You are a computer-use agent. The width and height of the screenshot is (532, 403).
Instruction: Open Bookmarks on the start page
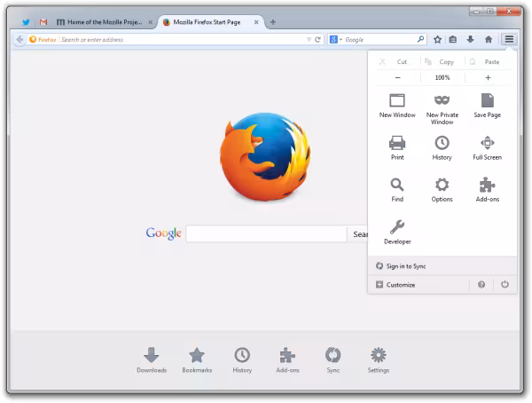197,360
